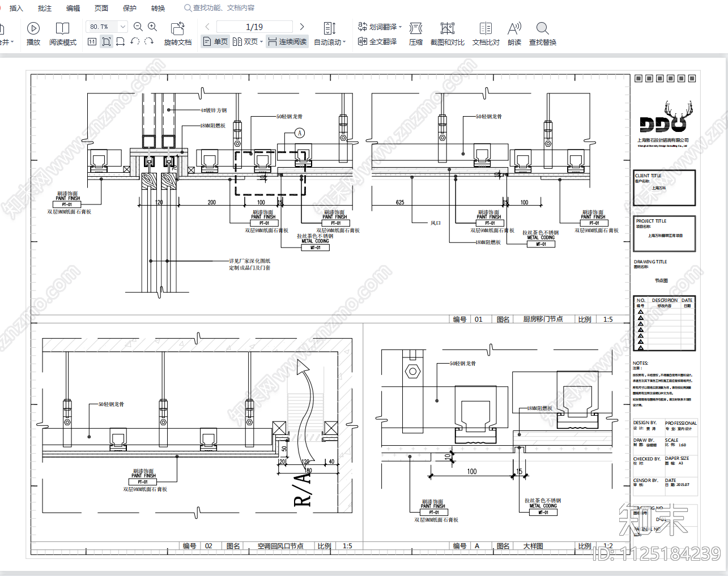Screen dimensions: 728x576
Task: Start 朗读 read aloud
Action: point(514,33)
